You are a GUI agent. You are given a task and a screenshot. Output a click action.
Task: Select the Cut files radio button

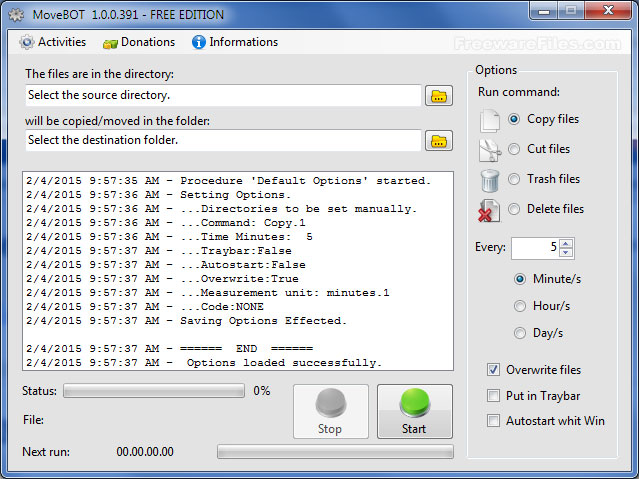pos(515,149)
